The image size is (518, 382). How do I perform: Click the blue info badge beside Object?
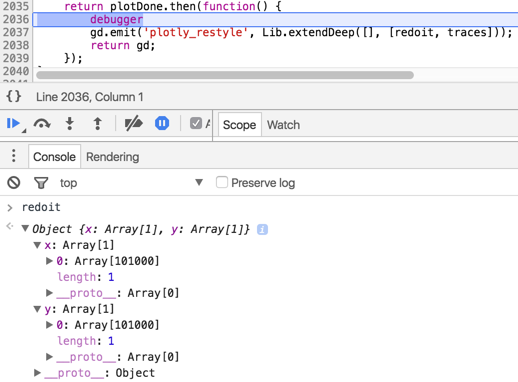click(x=262, y=229)
